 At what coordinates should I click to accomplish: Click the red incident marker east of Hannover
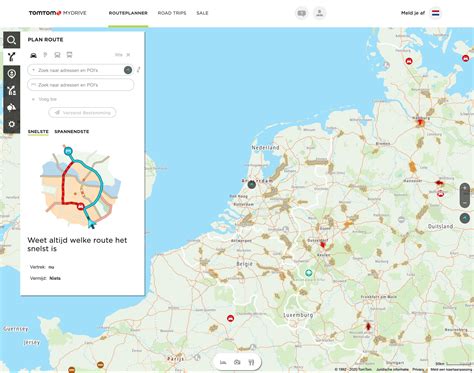pos(439,183)
